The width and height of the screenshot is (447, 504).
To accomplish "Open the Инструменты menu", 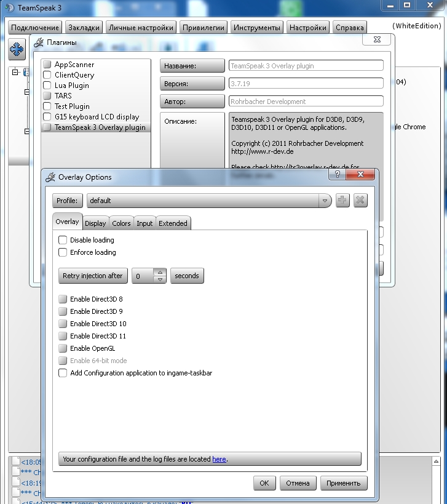I will 257,28.
